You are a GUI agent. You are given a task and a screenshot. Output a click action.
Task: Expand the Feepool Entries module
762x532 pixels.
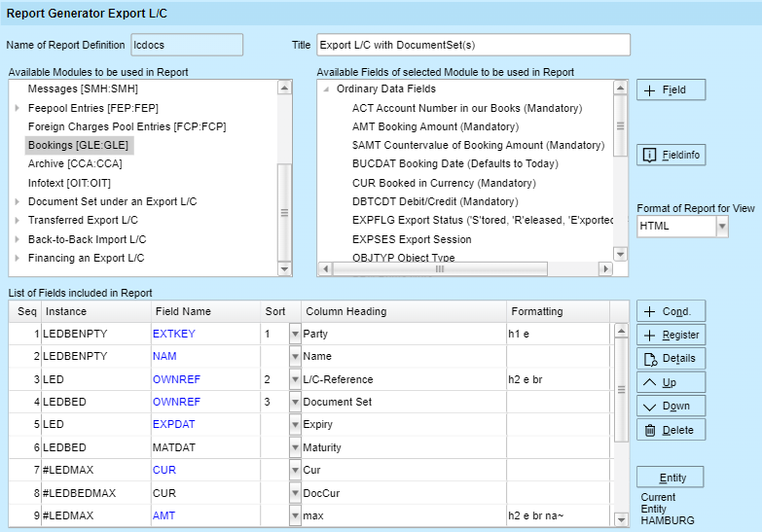click(18, 108)
